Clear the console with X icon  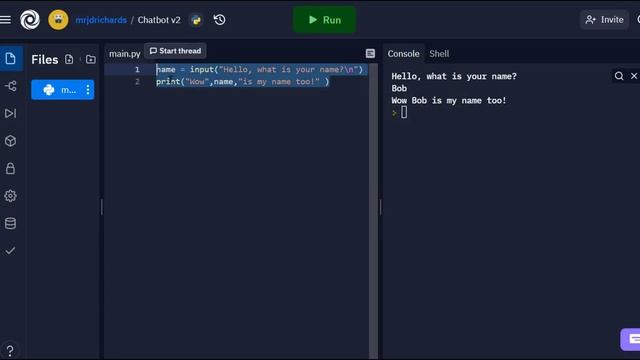click(634, 76)
